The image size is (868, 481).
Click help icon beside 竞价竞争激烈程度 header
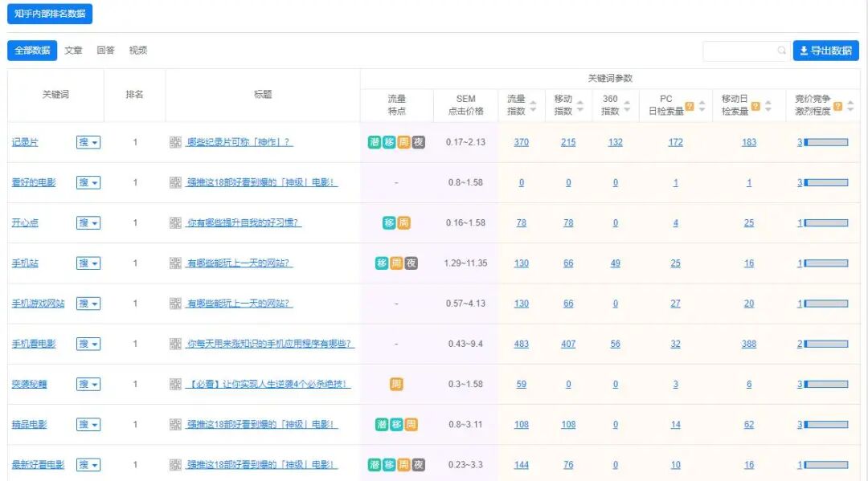tap(837, 106)
